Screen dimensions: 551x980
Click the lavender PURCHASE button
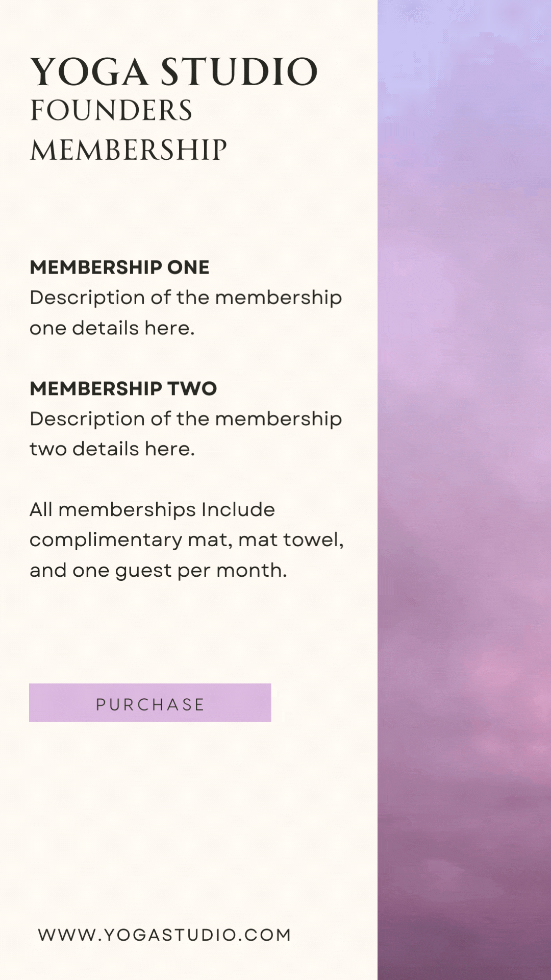[x=150, y=703]
